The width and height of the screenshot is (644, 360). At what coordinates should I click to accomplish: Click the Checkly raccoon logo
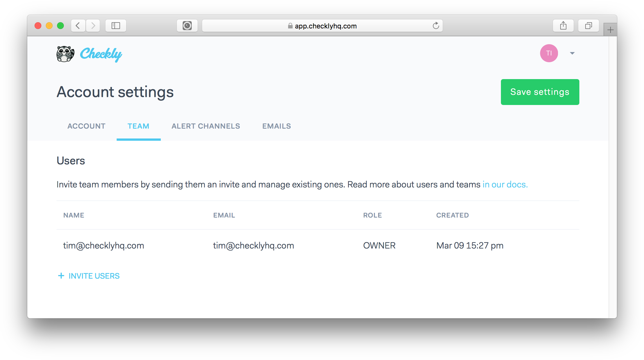pos(65,53)
